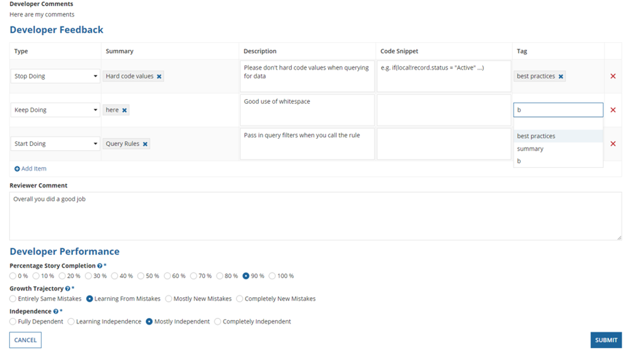Select Learning From Mistakes option
632x364 pixels.
click(89, 299)
